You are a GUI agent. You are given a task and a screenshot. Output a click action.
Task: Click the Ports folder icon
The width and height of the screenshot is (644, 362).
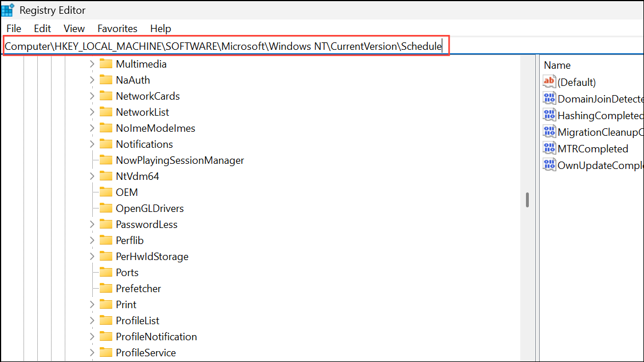(x=106, y=272)
